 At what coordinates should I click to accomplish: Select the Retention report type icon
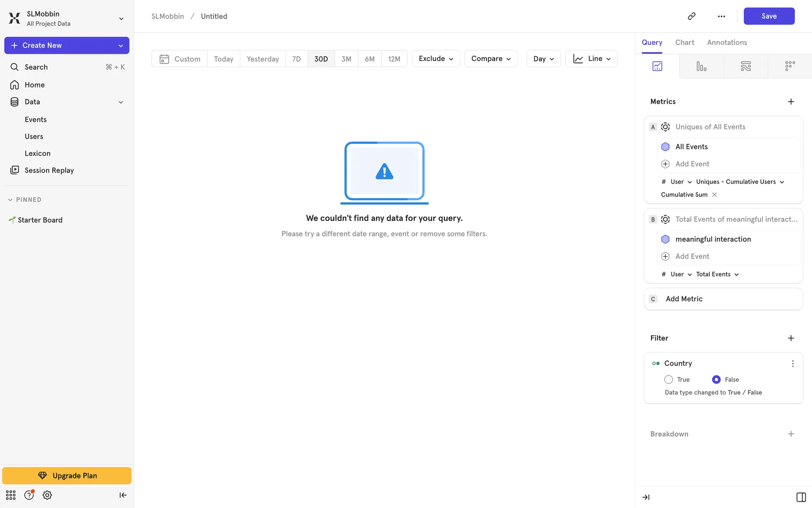(790, 66)
